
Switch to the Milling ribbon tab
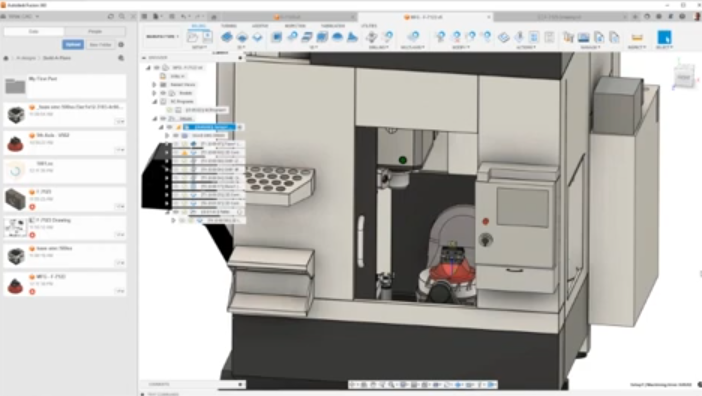pyautogui.click(x=198, y=26)
